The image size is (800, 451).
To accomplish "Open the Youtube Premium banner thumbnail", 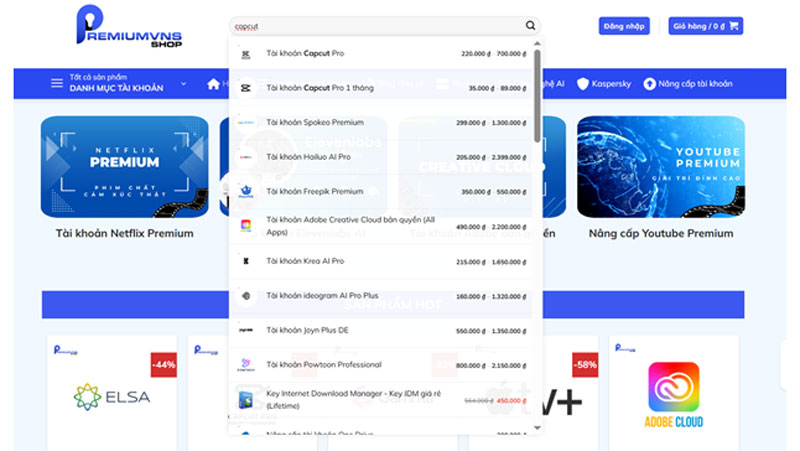I will 660,167.
